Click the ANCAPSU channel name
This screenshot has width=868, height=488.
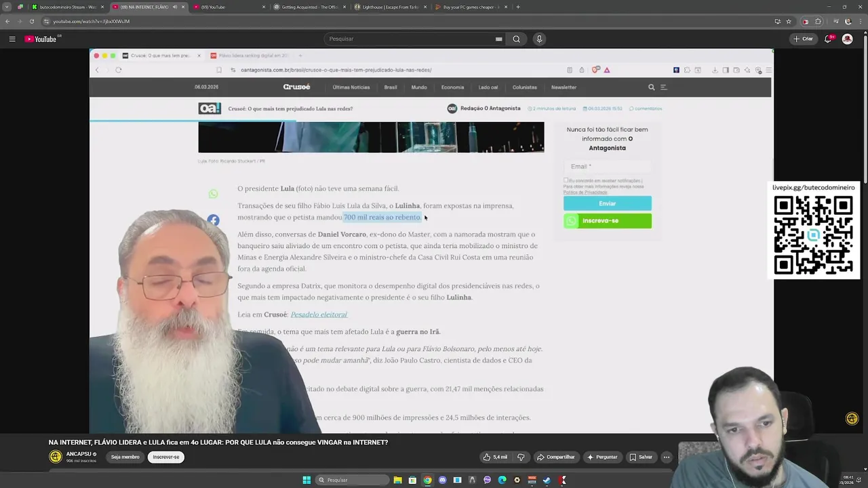[79, 454]
